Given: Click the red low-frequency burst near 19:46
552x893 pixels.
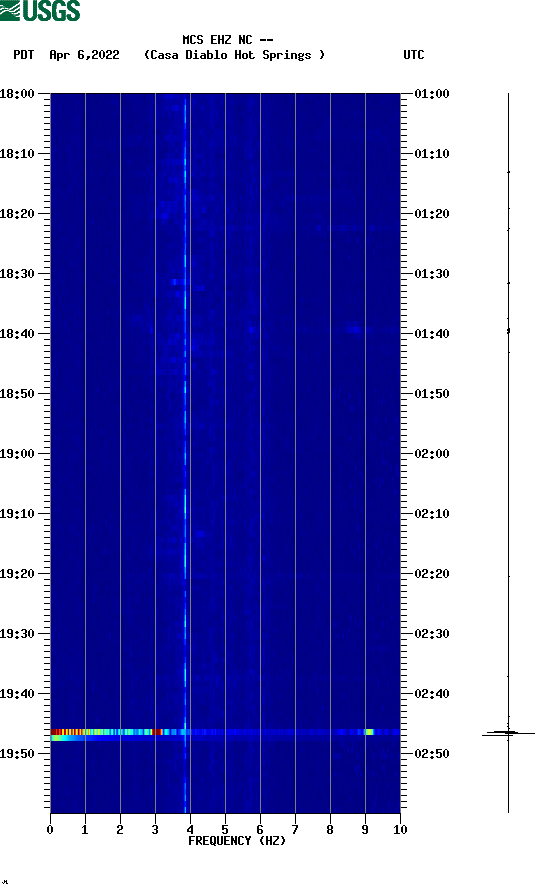Looking at the screenshot, I should tap(67, 732).
